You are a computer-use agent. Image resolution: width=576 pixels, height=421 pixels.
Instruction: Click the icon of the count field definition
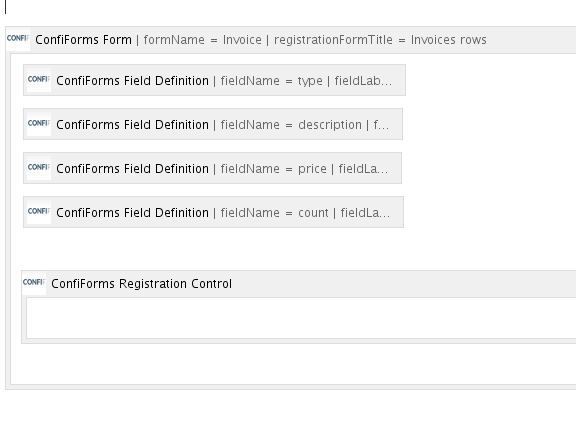[x=39, y=212]
